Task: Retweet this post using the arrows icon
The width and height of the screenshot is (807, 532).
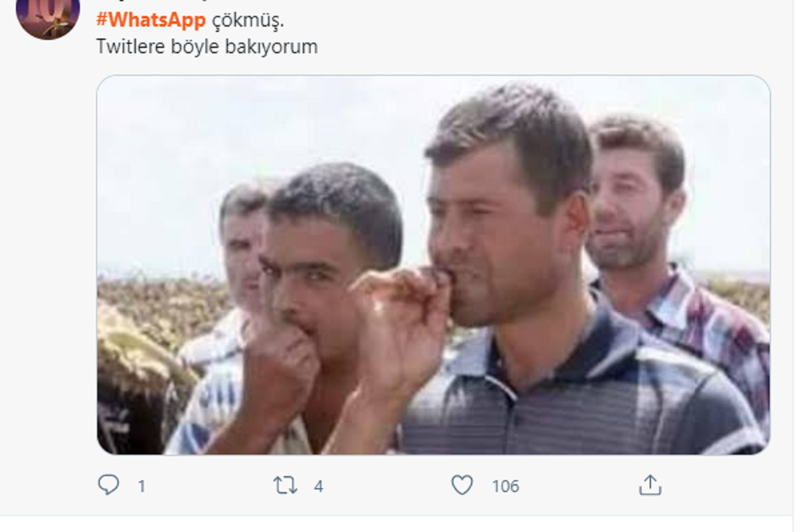Action: [x=285, y=486]
